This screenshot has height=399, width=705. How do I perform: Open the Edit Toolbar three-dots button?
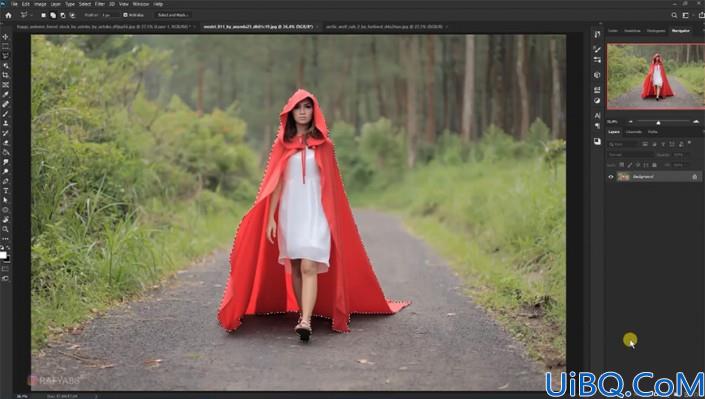[x=5, y=238]
